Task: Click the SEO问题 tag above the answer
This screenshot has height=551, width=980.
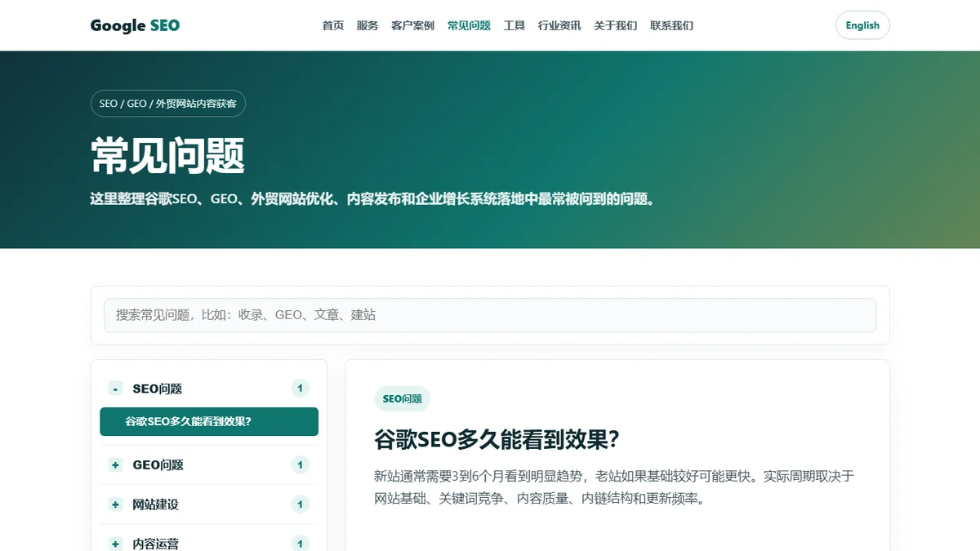Action: [402, 399]
